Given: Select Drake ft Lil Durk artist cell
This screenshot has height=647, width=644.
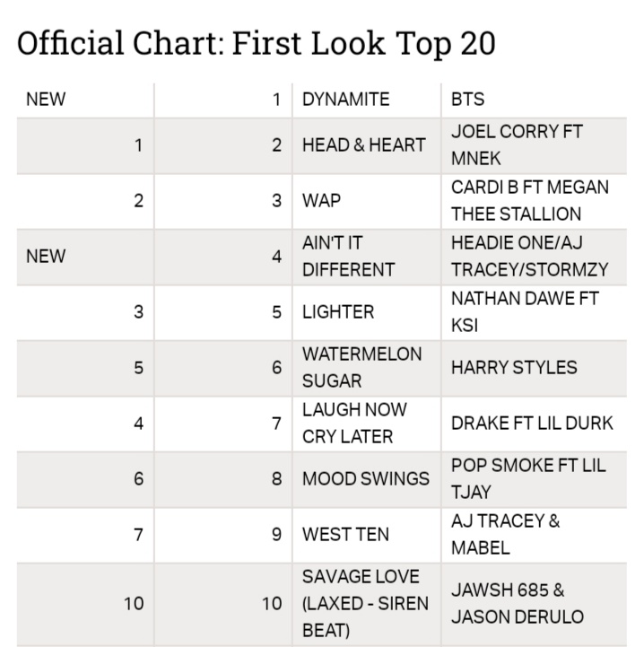Looking at the screenshot, I should pyautogui.click(x=532, y=423).
